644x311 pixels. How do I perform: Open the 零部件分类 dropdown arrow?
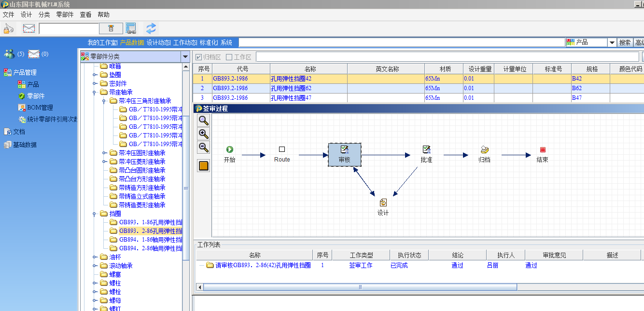click(x=185, y=57)
